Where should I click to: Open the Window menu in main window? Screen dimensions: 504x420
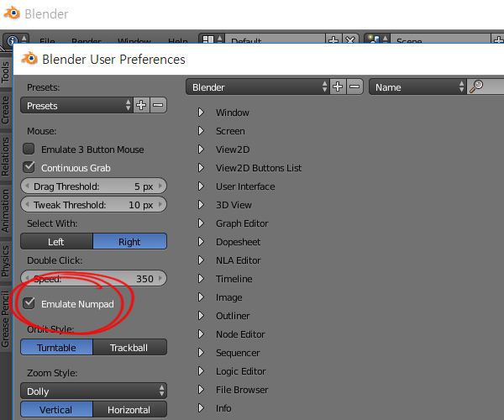click(134, 40)
